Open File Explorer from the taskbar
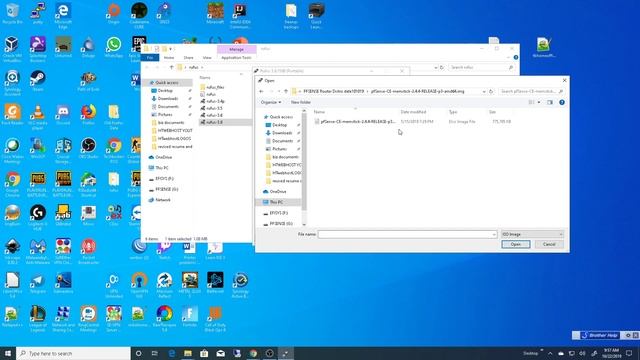The height and width of the screenshot is (360, 640). click(x=188, y=353)
